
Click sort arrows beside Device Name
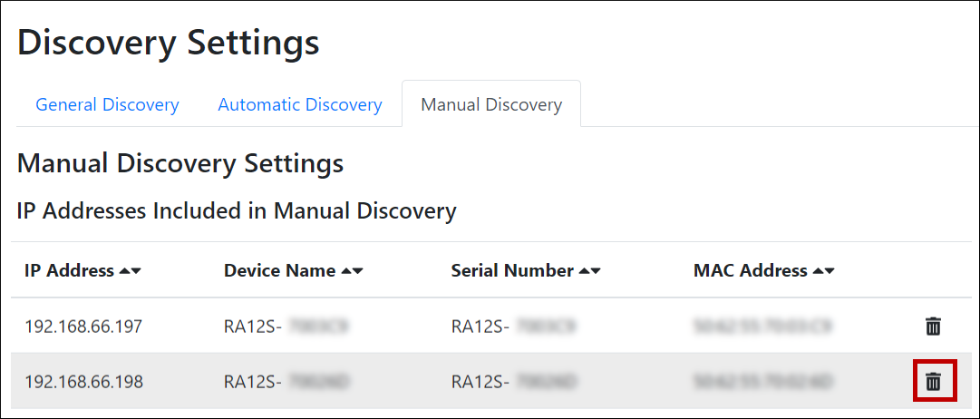pos(352,271)
